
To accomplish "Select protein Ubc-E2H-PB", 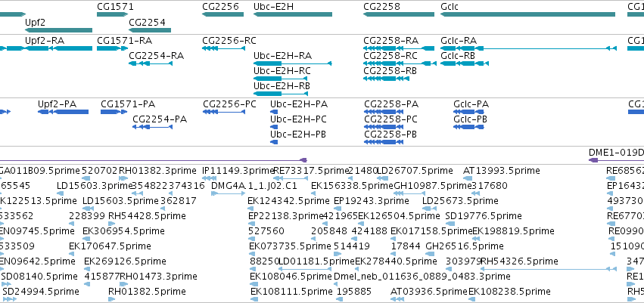I will 298,134.
